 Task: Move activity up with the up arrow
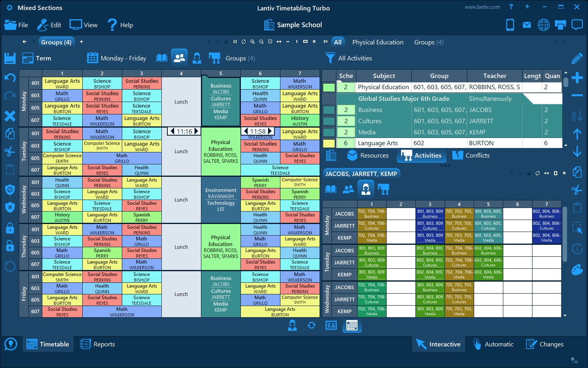[577, 134]
